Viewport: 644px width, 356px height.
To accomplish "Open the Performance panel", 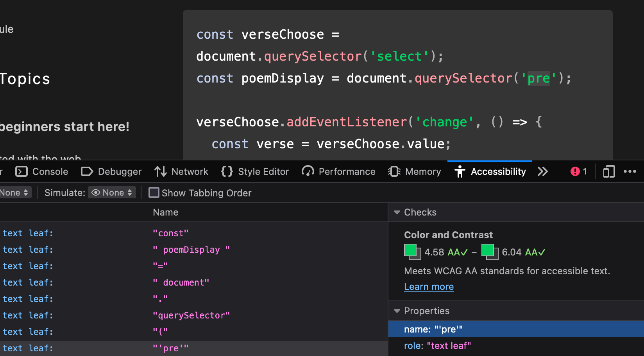I will [338, 171].
